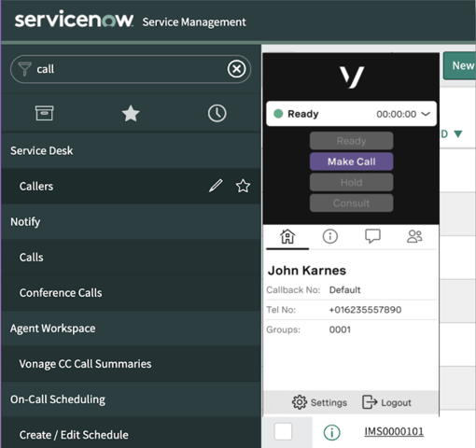Tick the checkbox for IMS0000101 row
Screen dimensions: 476x448
[x=283, y=431]
